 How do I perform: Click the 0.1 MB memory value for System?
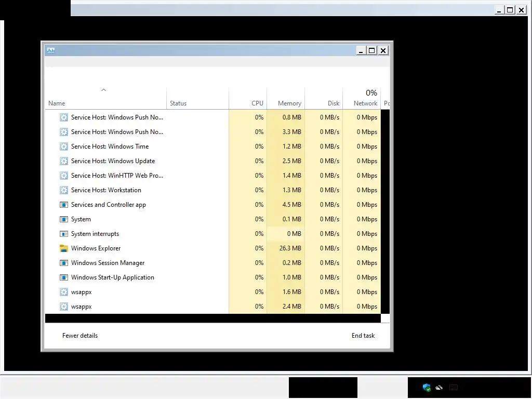pos(292,220)
